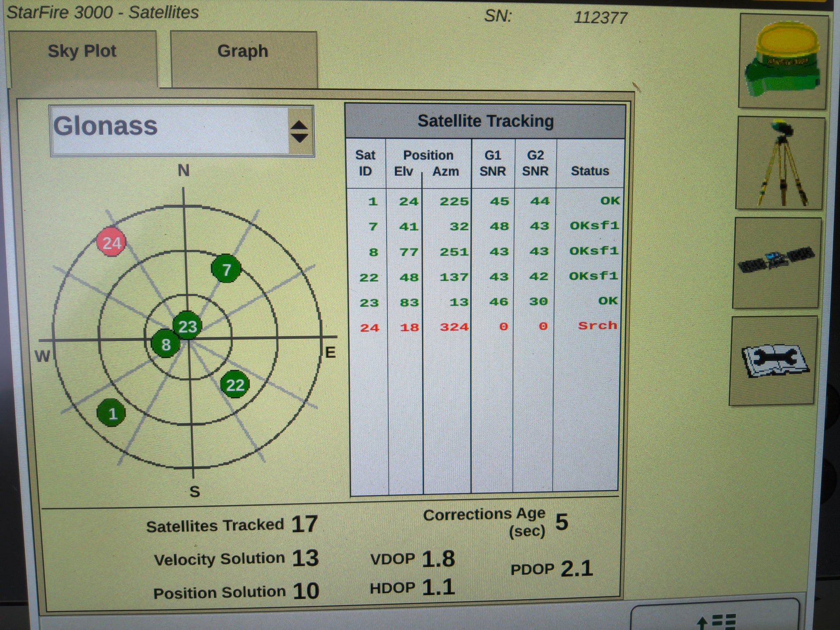Image resolution: width=840 pixels, height=630 pixels.
Task: Switch to the Graph tab
Action: 243,59
